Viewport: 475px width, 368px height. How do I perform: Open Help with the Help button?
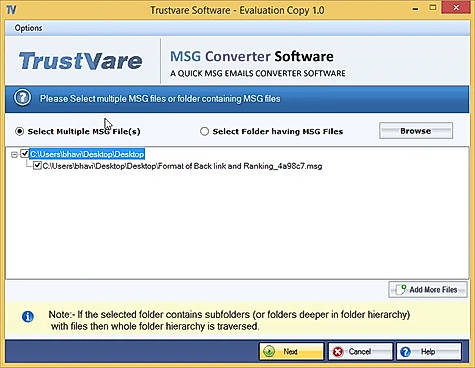429,351
